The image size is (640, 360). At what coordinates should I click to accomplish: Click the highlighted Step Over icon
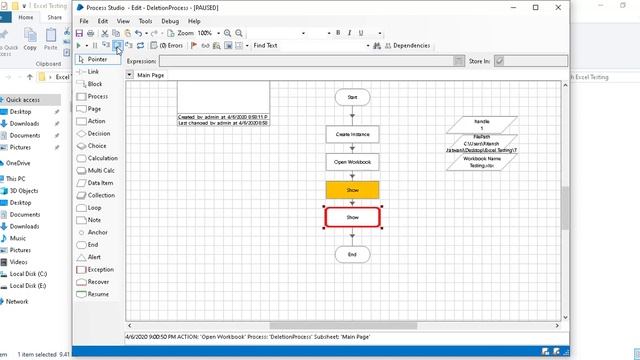118,46
